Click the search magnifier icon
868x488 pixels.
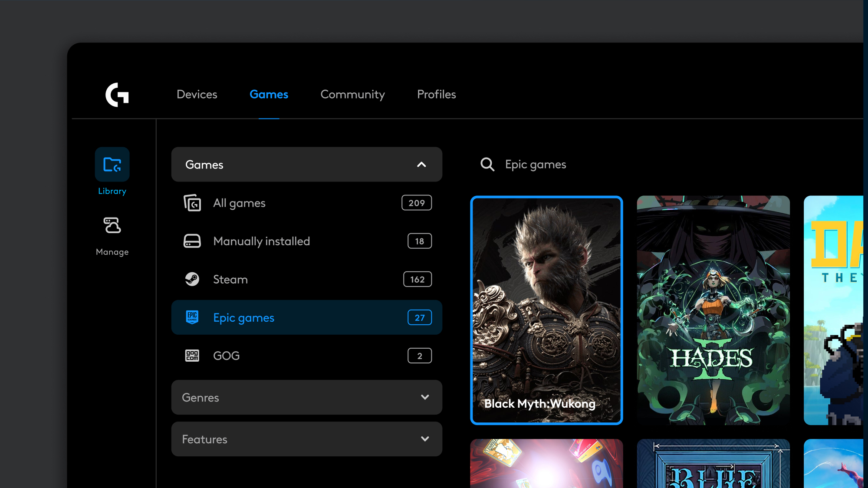pyautogui.click(x=487, y=165)
